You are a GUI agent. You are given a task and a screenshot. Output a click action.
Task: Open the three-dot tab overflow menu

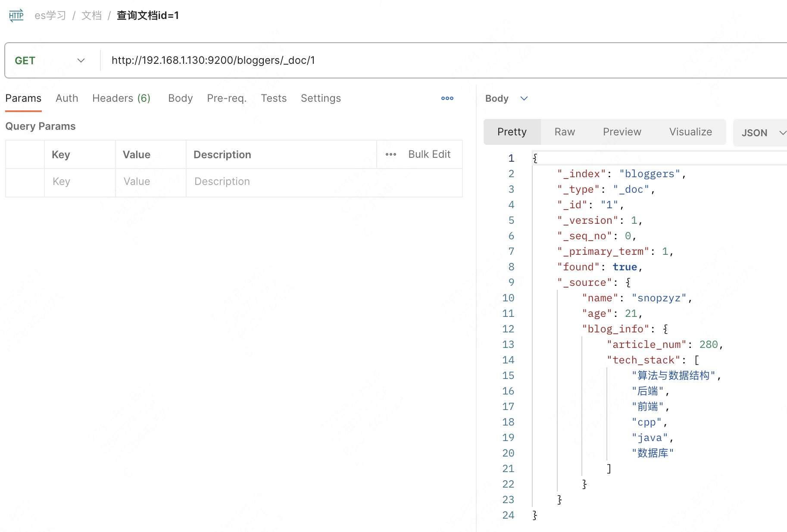point(447,98)
